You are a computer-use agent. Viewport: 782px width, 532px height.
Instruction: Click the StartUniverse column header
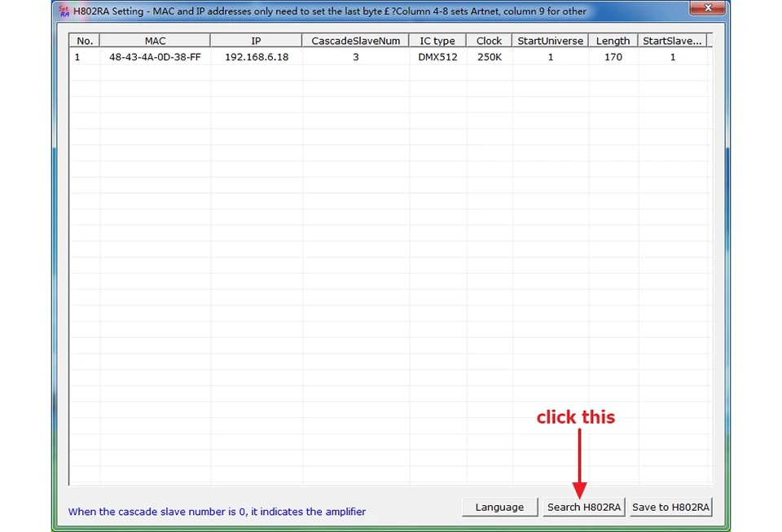[x=550, y=41]
